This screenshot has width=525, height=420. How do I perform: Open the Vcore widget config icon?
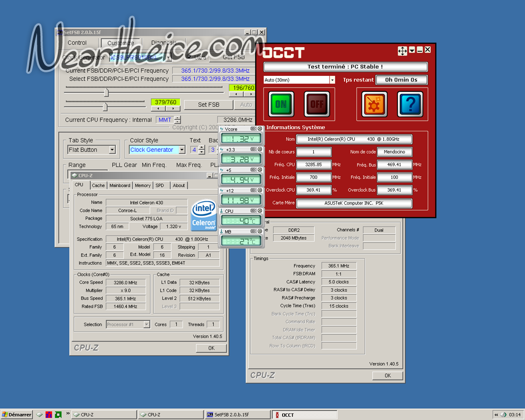[x=253, y=129]
